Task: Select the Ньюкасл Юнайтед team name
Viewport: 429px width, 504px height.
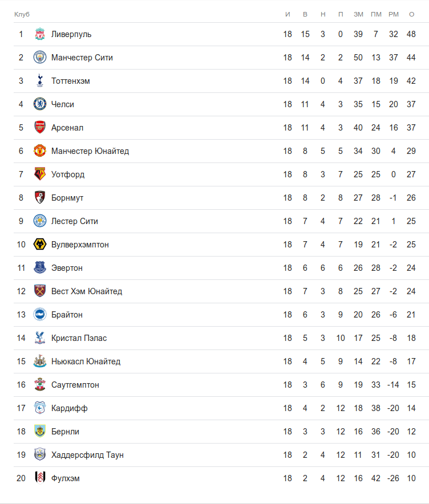Action: [x=86, y=361]
